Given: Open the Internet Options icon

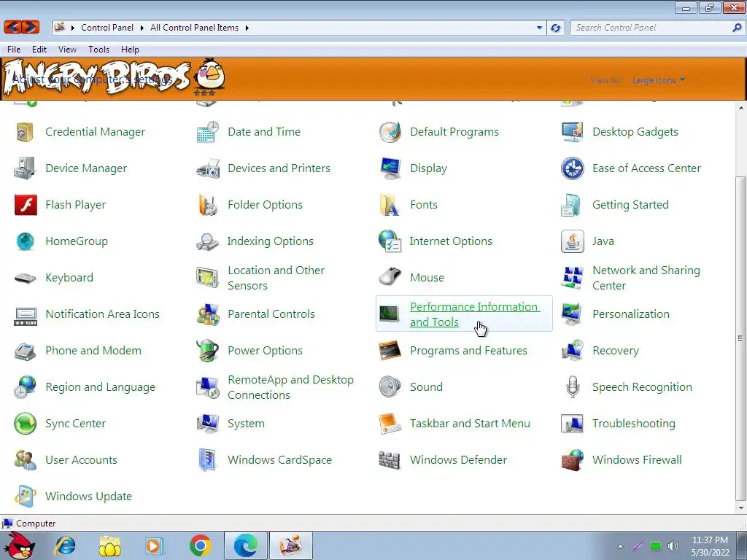Looking at the screenshot, I should [x=390, y=241].
